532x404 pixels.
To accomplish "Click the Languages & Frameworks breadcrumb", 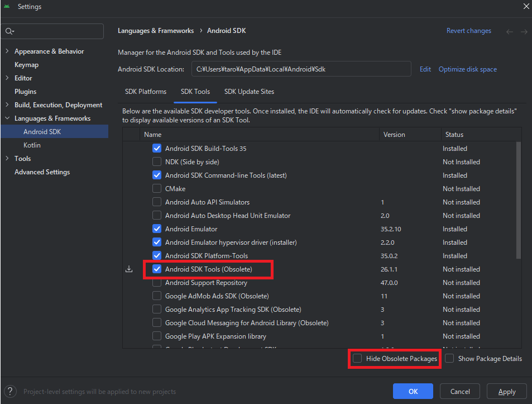I will click(x=156, y=31).
